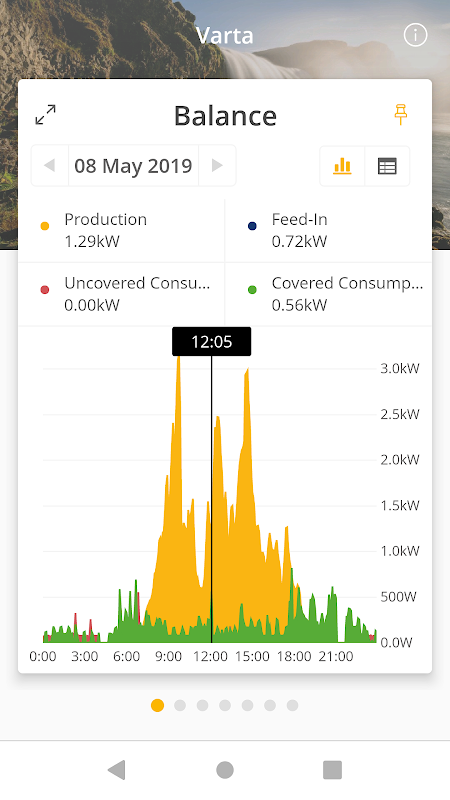This screenshot has height=800, width=450.
Task: Open date picker showing 08 May 2019
Action: coord(133,165)
